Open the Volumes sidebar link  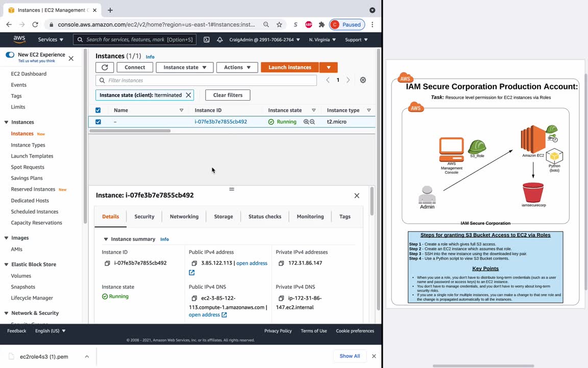21,276
